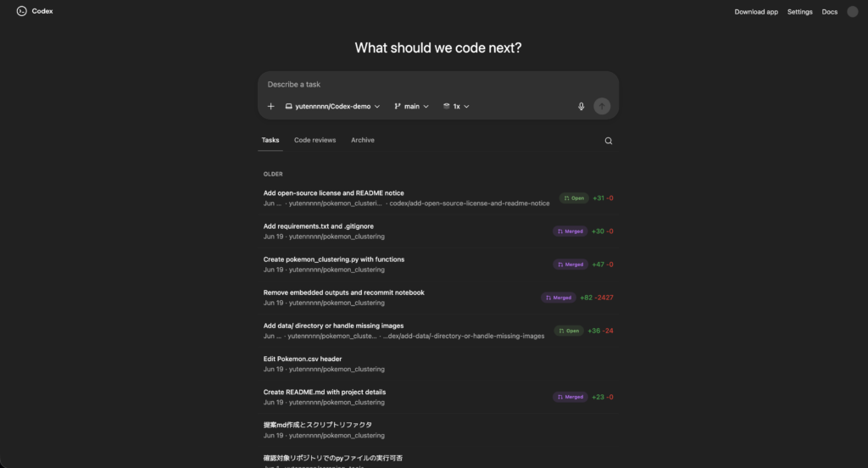Click the plus attach icon

270,107
